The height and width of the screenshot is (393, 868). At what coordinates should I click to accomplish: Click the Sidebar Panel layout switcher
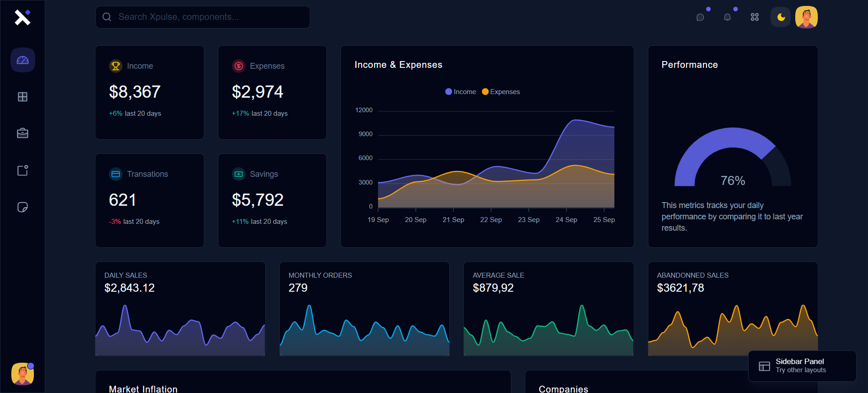pos(802,366)
